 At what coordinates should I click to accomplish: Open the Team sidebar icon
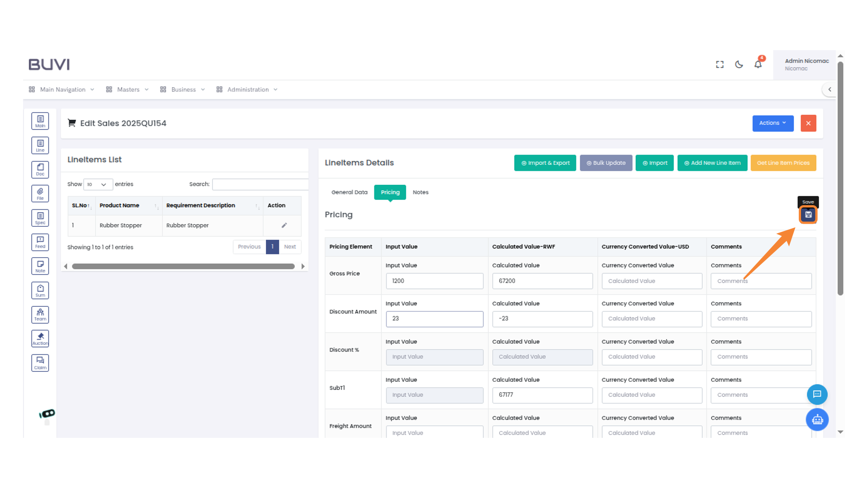pyautogui.click(x=40, y=314)
